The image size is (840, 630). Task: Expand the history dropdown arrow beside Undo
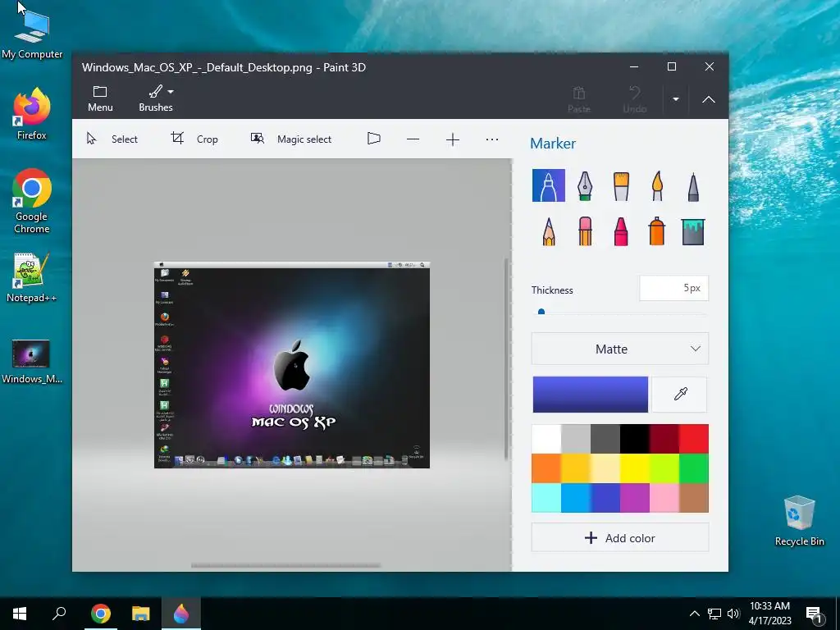(676, 99)
